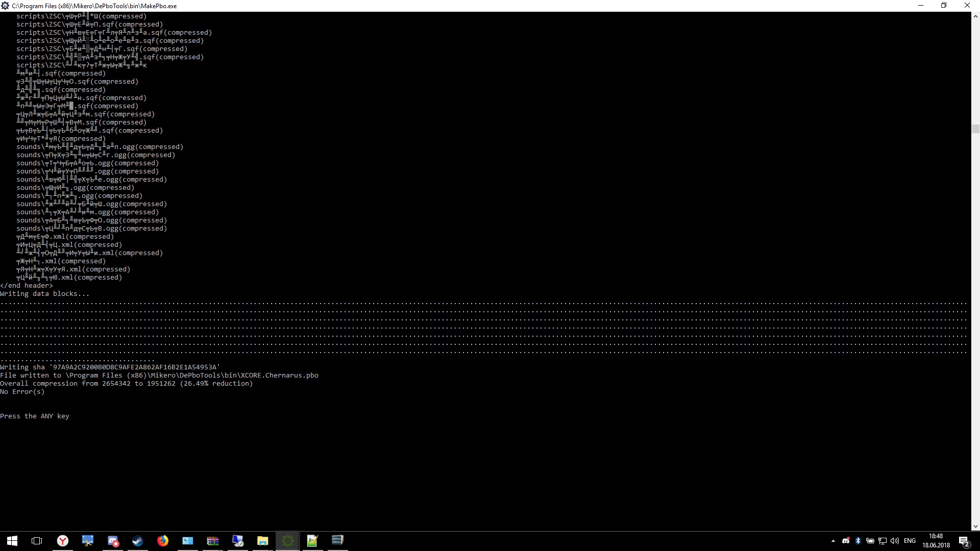Click the MakePbo.exe title bar path
Viewport: 980px width, 551px height.
point(94,6)
